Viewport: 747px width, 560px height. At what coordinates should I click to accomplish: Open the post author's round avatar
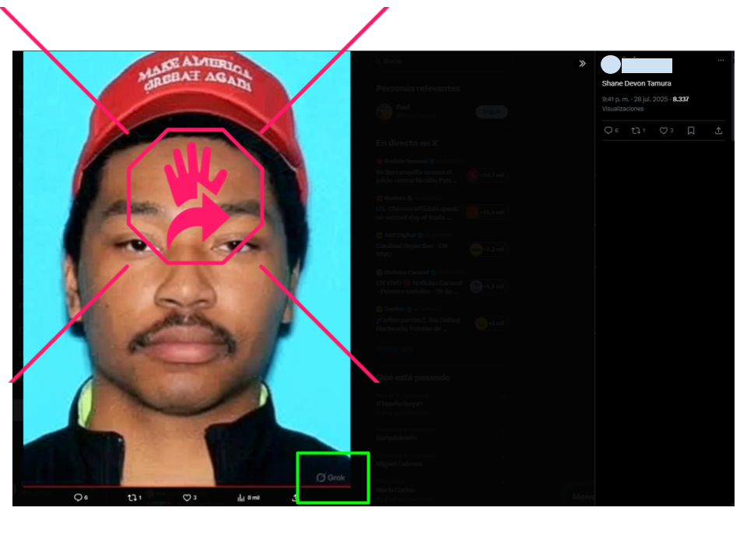[x=610, y=65]
